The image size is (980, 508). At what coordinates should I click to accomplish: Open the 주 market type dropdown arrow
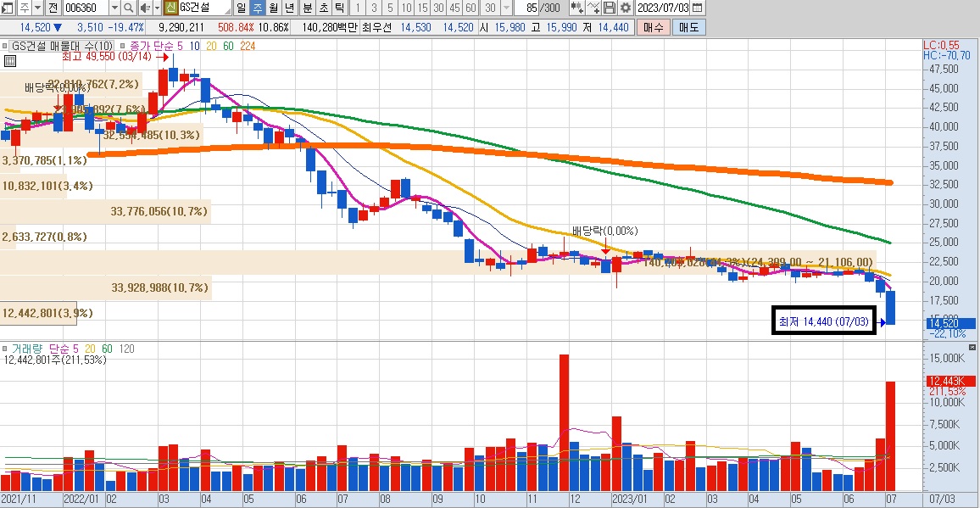click(x=37, y=8)
